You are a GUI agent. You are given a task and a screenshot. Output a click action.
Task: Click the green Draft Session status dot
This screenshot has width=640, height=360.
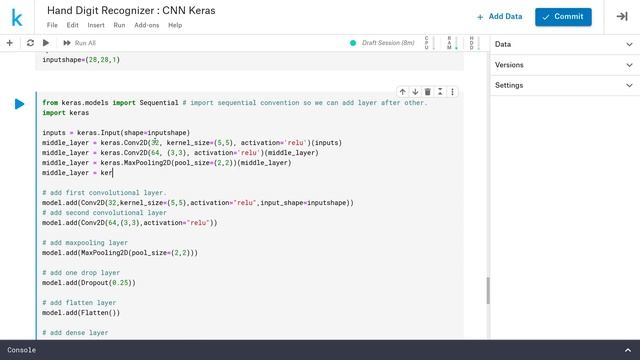353,43
